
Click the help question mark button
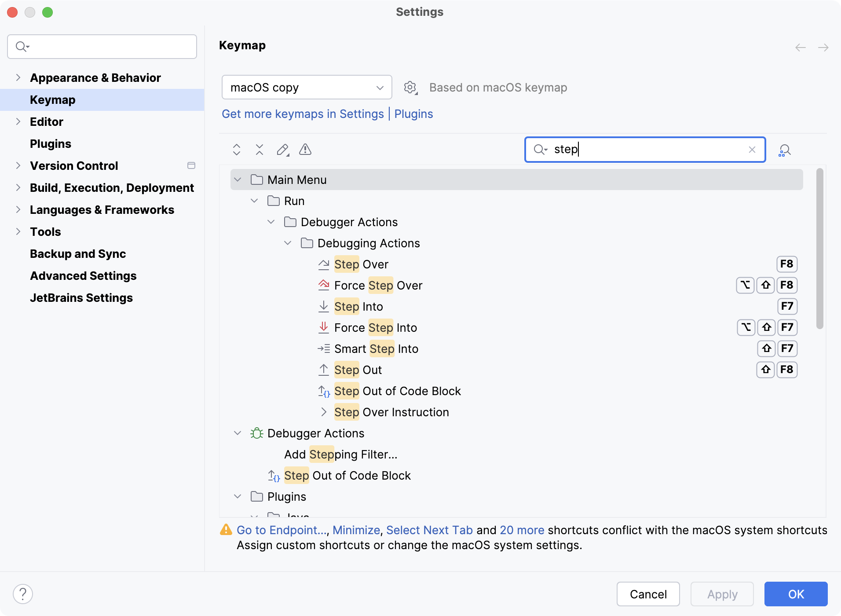click(23, 594)
